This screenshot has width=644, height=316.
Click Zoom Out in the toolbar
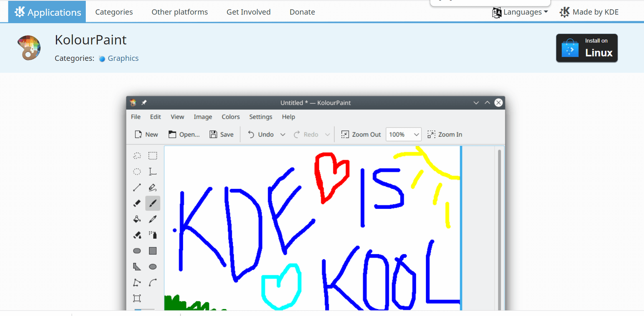coord(361,134)
